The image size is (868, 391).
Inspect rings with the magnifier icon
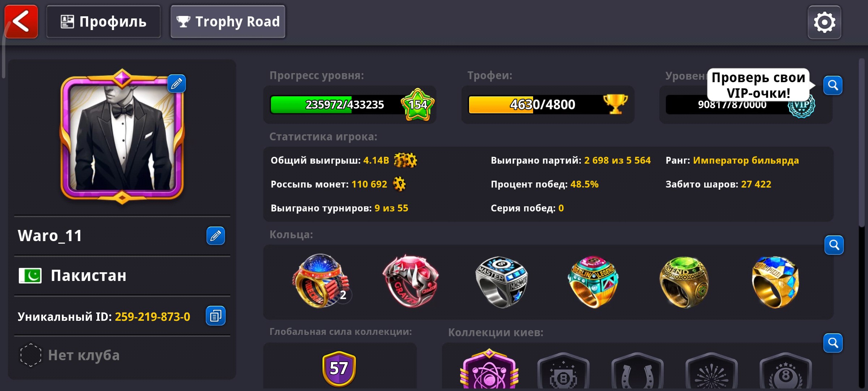point(834,245)
